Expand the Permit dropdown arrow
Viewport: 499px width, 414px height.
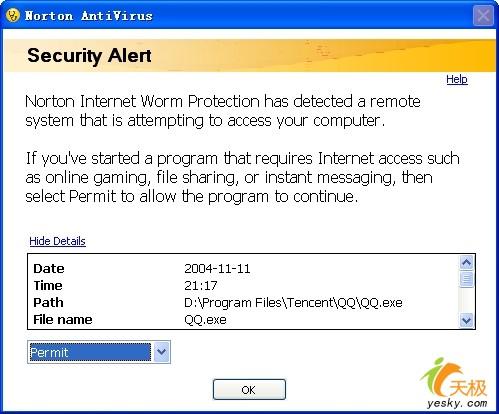[162, 352]
